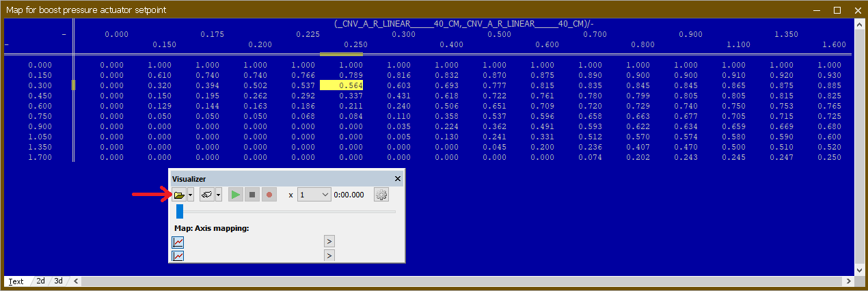
Task: Open the Visualizer settings gear
Action: (x=381, y=195)
